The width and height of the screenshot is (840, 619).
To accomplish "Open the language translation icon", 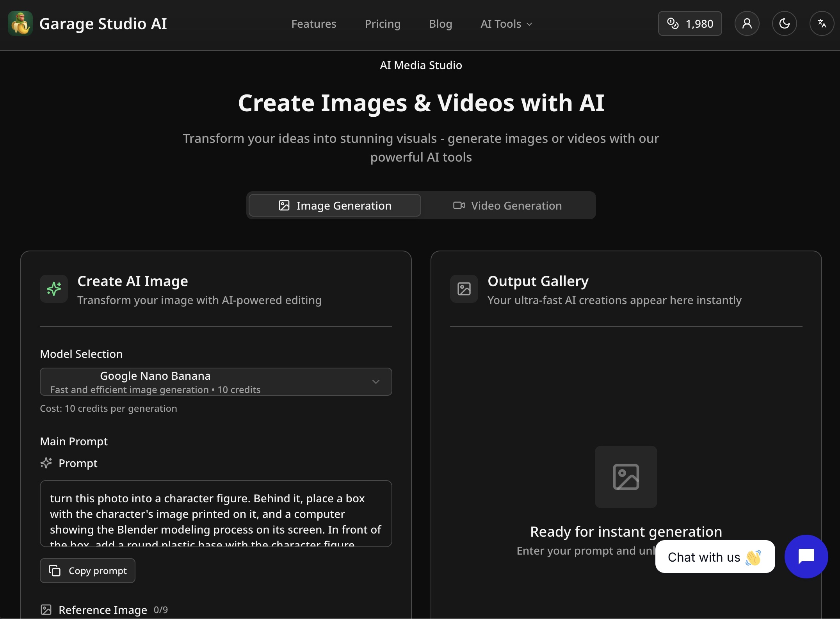I will (822, 23).
